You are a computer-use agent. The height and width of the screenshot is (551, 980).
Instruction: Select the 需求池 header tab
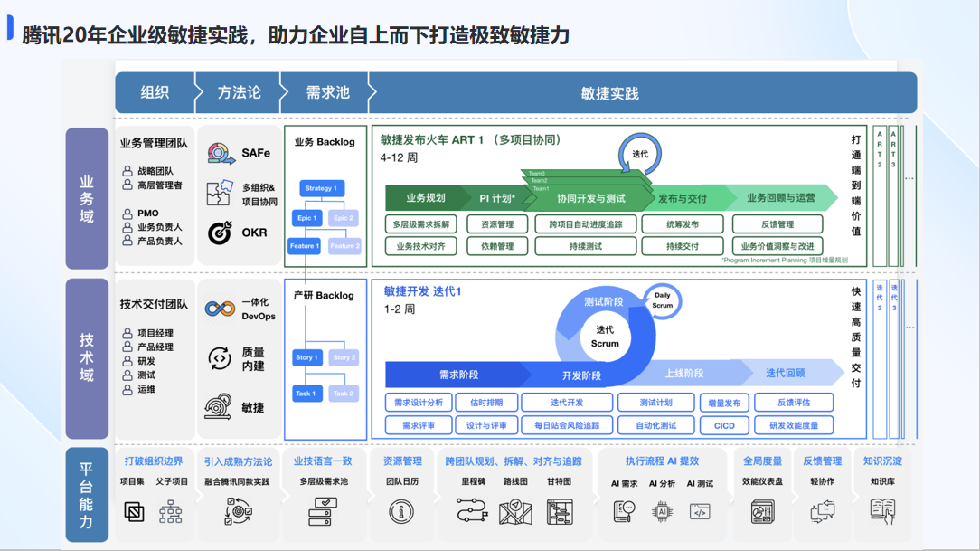[327, 92]
